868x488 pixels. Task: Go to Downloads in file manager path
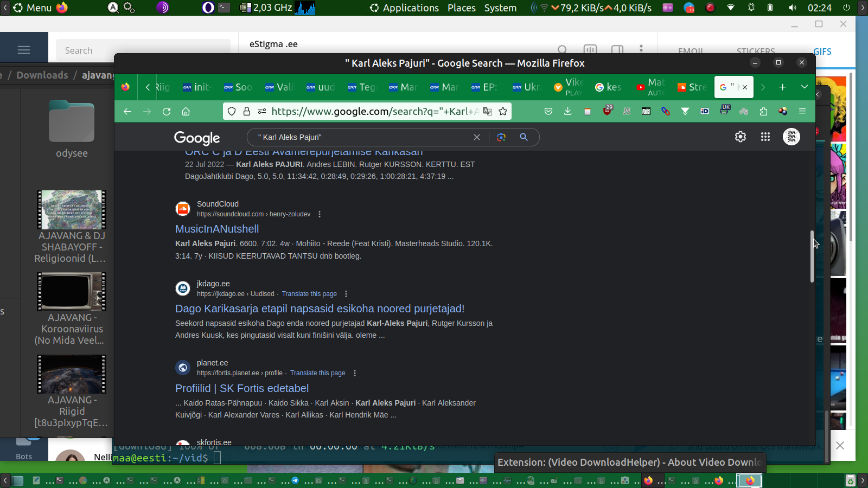pyautogui.click(x=42, y=75)
